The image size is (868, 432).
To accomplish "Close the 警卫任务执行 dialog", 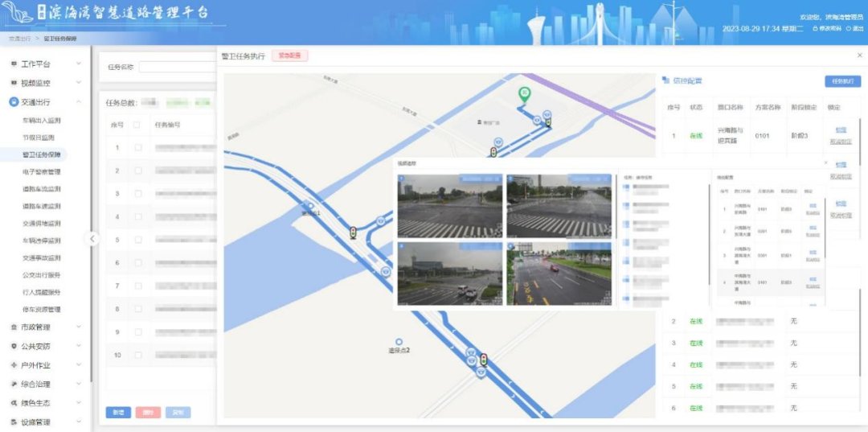I will [x=860, y=56].
